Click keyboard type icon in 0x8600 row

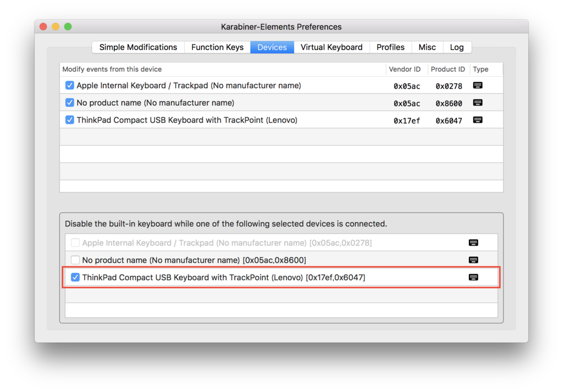(x=478, y=103)
